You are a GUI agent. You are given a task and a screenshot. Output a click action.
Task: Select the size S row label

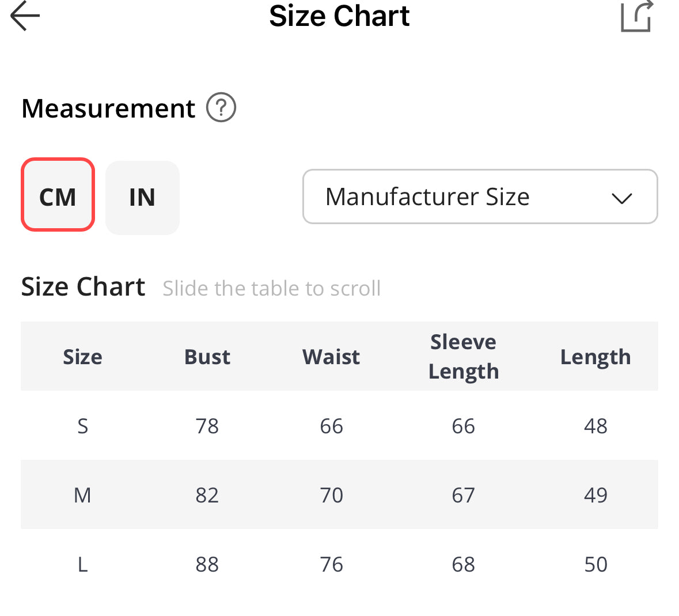point(82,426)
